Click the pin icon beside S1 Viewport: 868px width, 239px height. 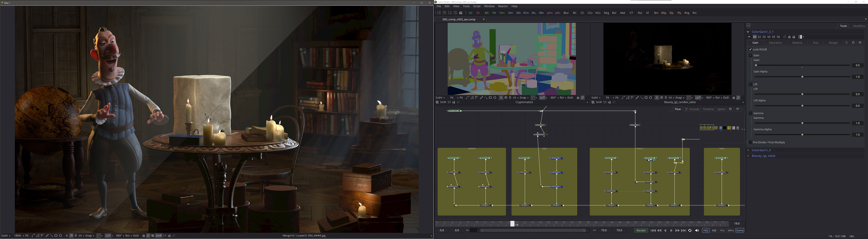[749, 37]
